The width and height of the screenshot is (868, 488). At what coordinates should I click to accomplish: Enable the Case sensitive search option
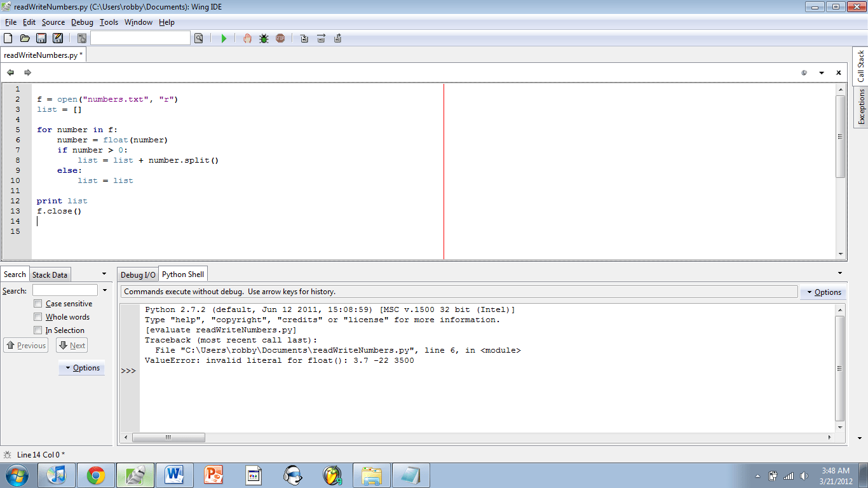tap(37, 303)
